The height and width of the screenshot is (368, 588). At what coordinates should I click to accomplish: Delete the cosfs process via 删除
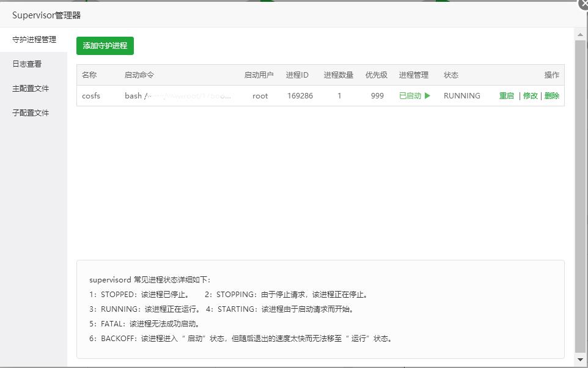coord(551,95)
